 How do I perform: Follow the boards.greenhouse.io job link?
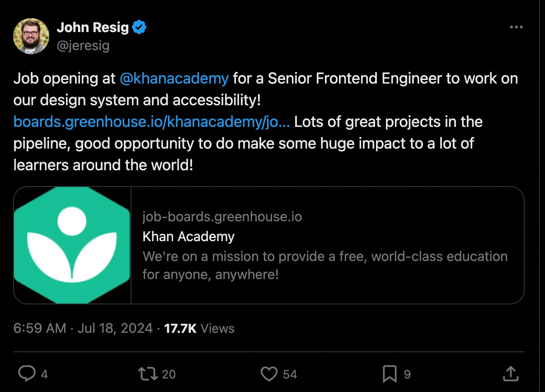(151, 121)
